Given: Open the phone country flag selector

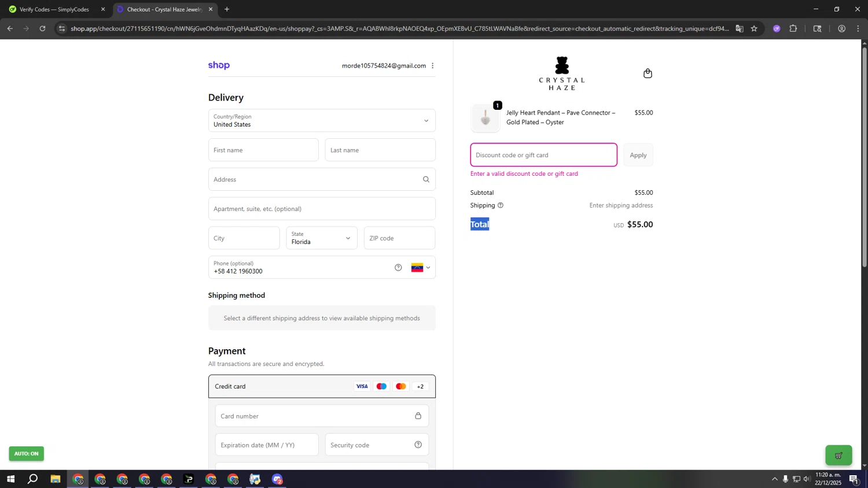Looking at the screenshot, I should [x=421, y=267].
